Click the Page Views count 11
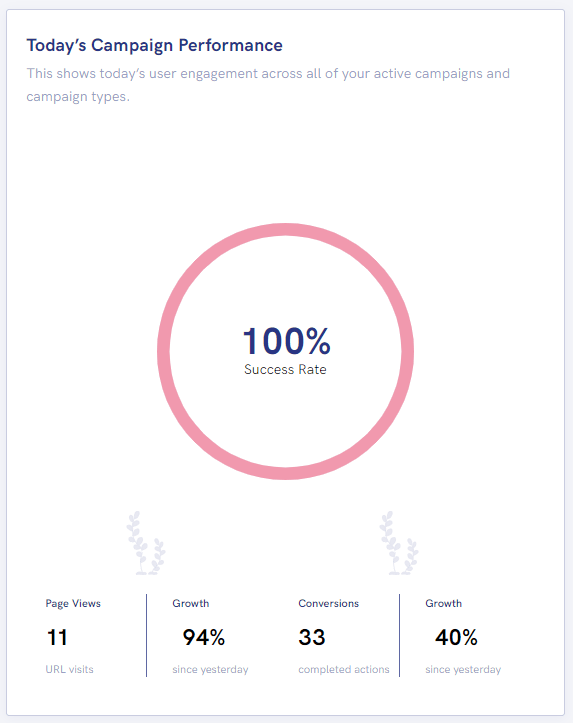 tap(58, 637)
